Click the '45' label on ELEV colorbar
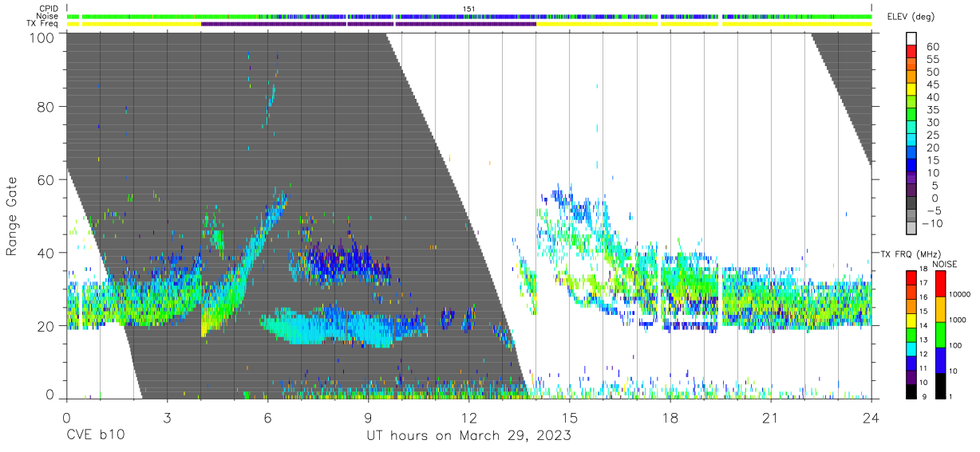Viewport: 980px width, 452px height. point(933,85)
